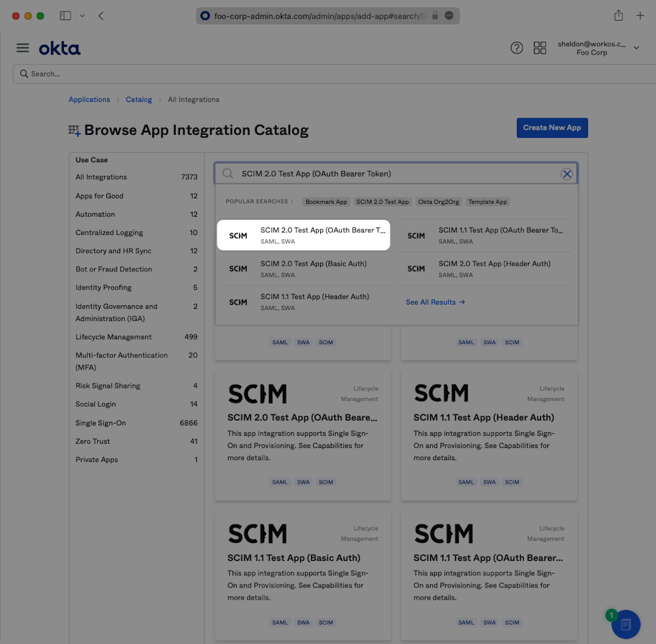Image resolution: width=656 pixels, height=644 pixels.
Task: Choose the Bookmark App popular search
Action: pyautogui.click(x=326, y=202)
